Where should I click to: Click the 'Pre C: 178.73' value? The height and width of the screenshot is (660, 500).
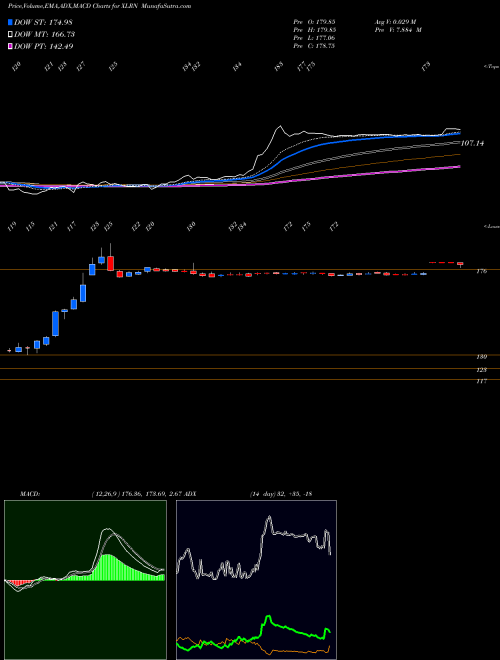(314, 46)
